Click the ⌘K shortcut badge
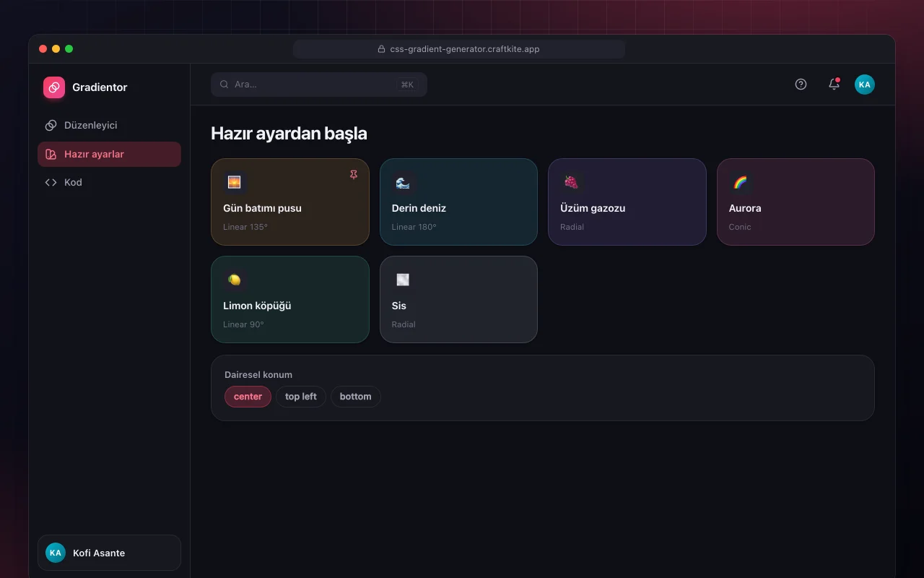924x578 pixels. [407, 85]
